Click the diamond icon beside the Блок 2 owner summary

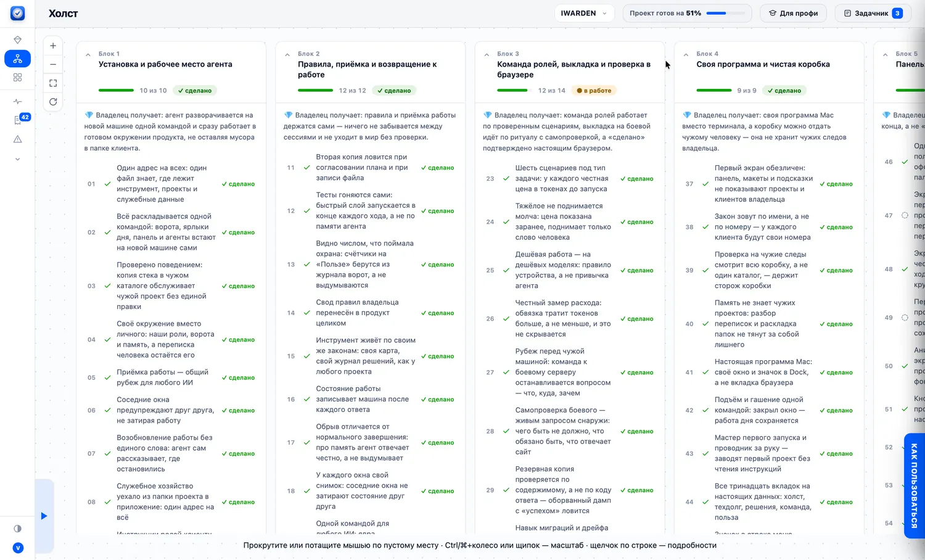[288, 115]
